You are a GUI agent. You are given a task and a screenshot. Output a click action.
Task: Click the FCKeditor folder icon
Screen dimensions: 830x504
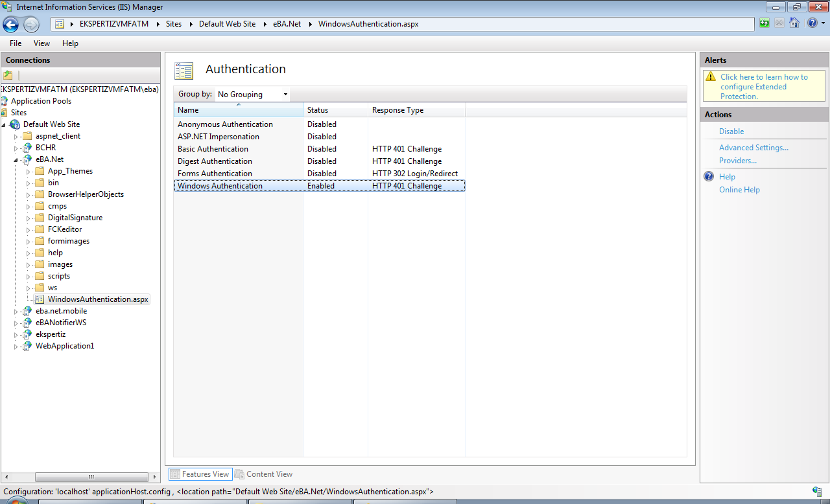[40, 229]
